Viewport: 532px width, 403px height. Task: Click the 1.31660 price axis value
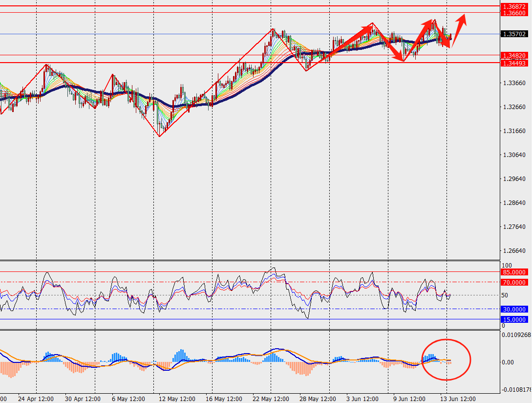pyautogui.click(x=514, y=131)
